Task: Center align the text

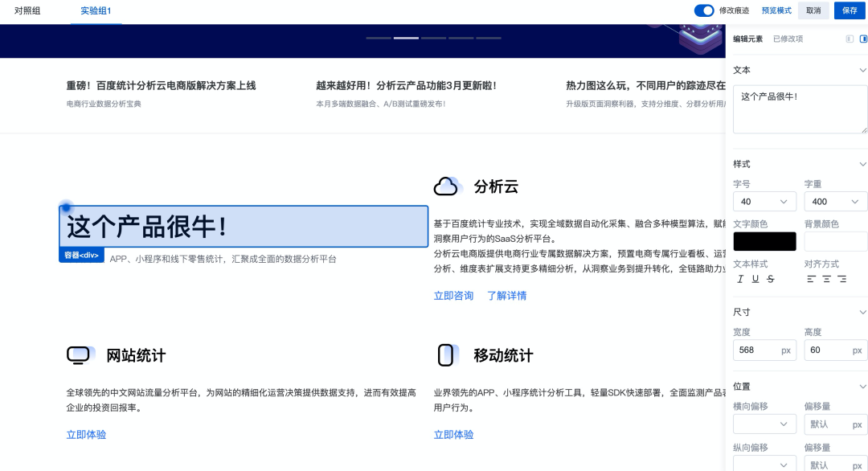Action: [826, 279]
